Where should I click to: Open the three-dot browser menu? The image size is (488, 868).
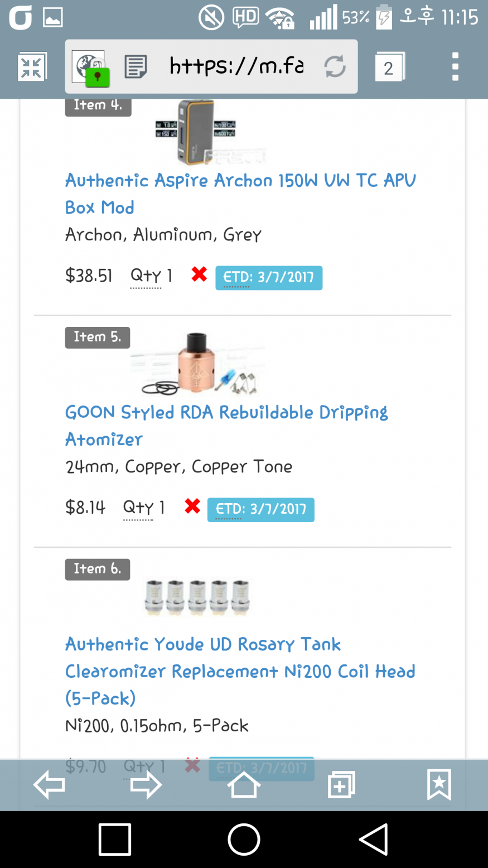[x=455, y=67]
